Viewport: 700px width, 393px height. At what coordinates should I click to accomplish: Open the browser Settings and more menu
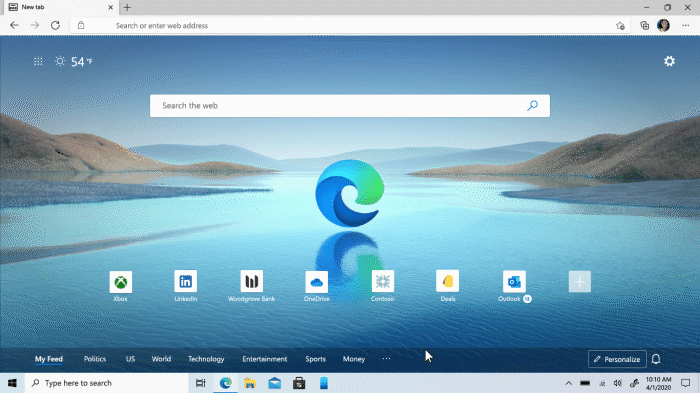(686, 25)
